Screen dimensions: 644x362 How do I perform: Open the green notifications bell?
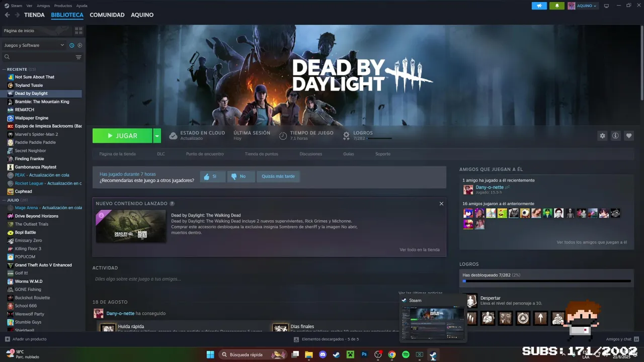556,6
